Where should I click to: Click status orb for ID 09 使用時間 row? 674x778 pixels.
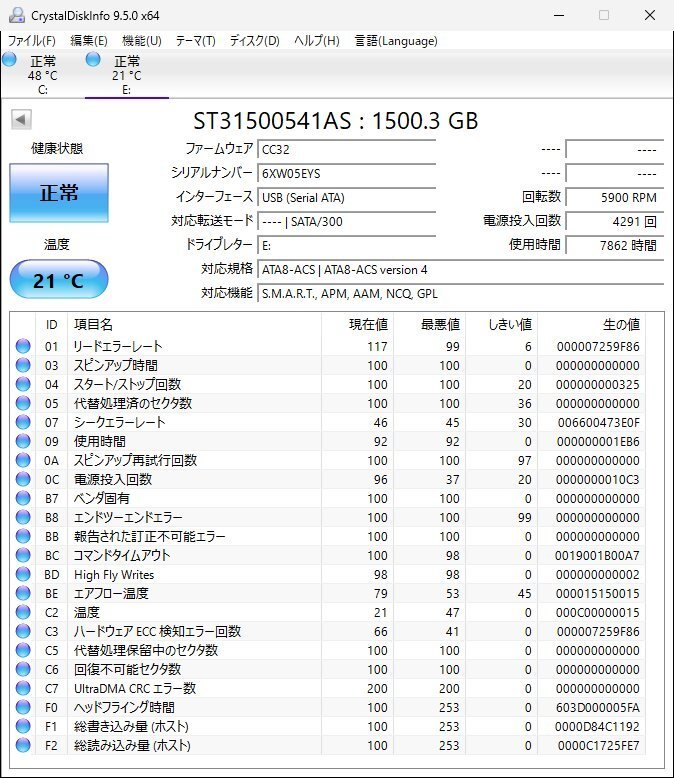click(23, 441)
